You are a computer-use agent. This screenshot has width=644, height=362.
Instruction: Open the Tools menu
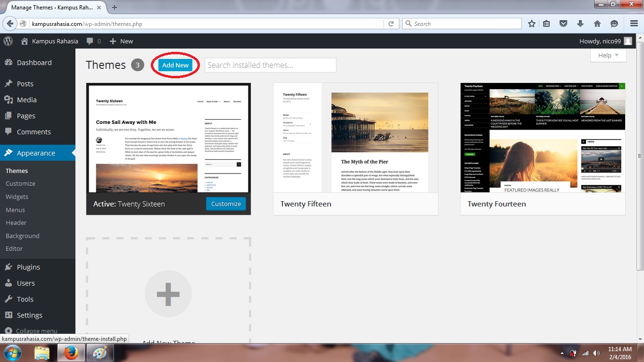click(38, 299)
